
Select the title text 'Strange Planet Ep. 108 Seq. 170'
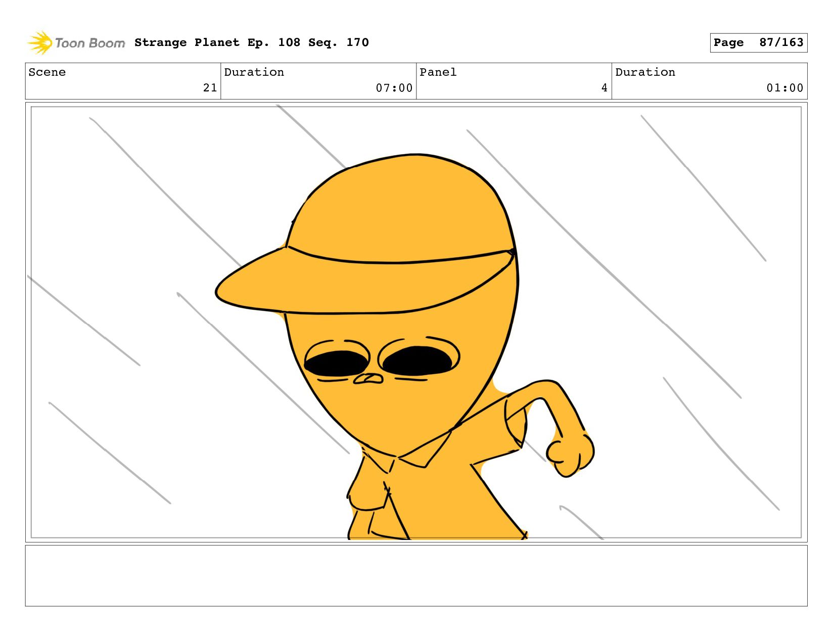tap(252, 42)
